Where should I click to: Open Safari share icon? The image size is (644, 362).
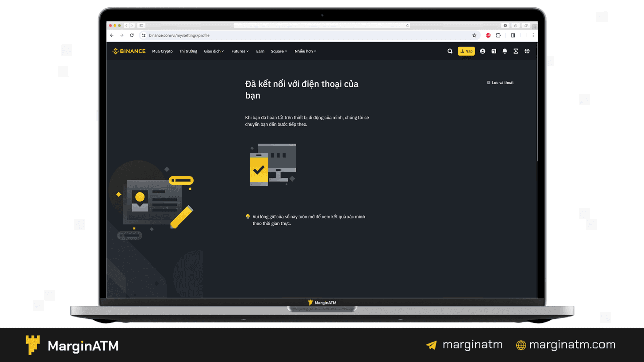click(516, 25)
